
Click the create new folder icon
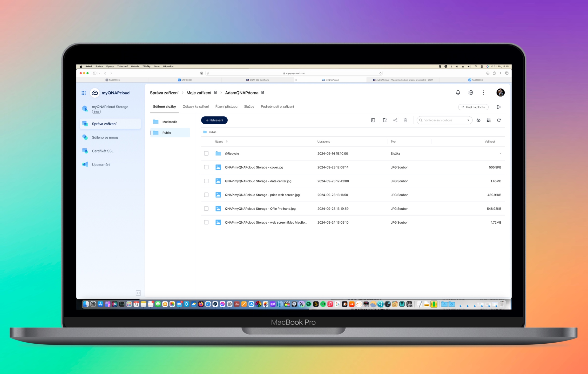point(385,120)
